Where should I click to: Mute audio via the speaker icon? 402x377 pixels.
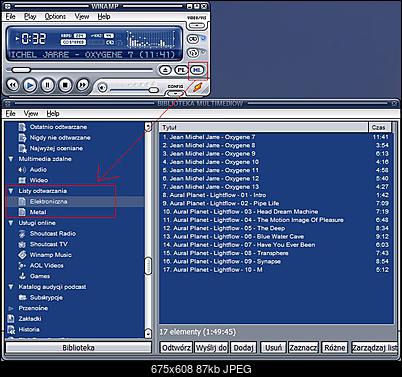tap(103, 88)
